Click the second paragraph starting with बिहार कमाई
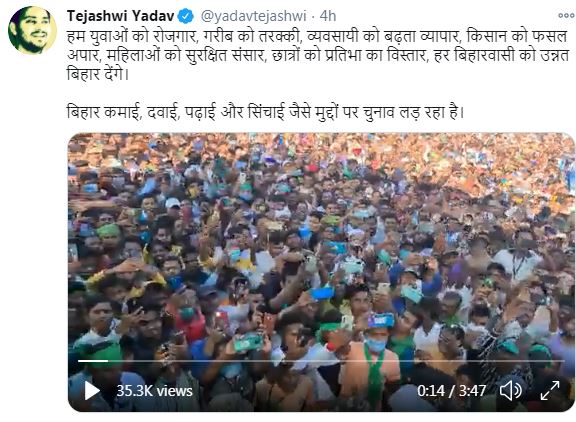The height and width of the screenshot is (422, 576). click(x=266, y=112)
